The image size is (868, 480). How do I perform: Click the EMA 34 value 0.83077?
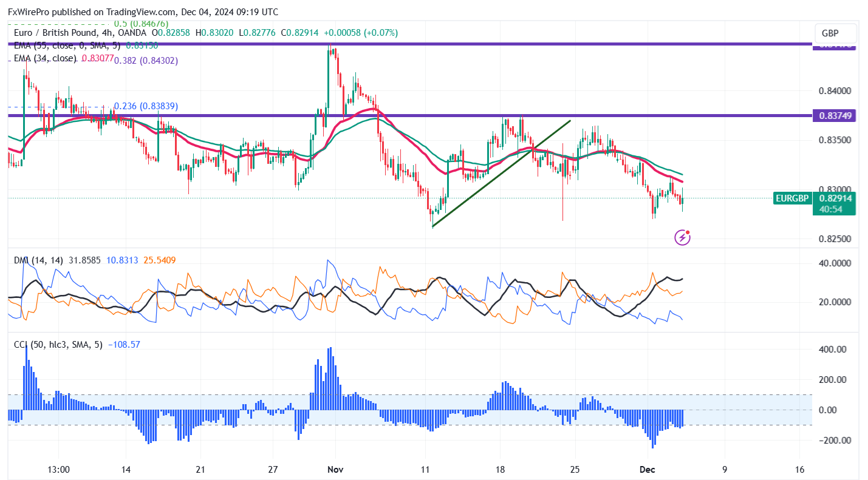coord(97,58)
